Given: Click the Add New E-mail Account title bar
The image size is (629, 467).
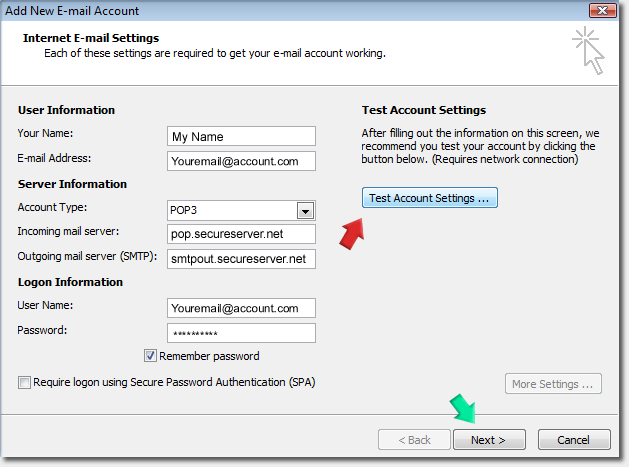Looking at the screenshot, I should click(x=250, y=11).
